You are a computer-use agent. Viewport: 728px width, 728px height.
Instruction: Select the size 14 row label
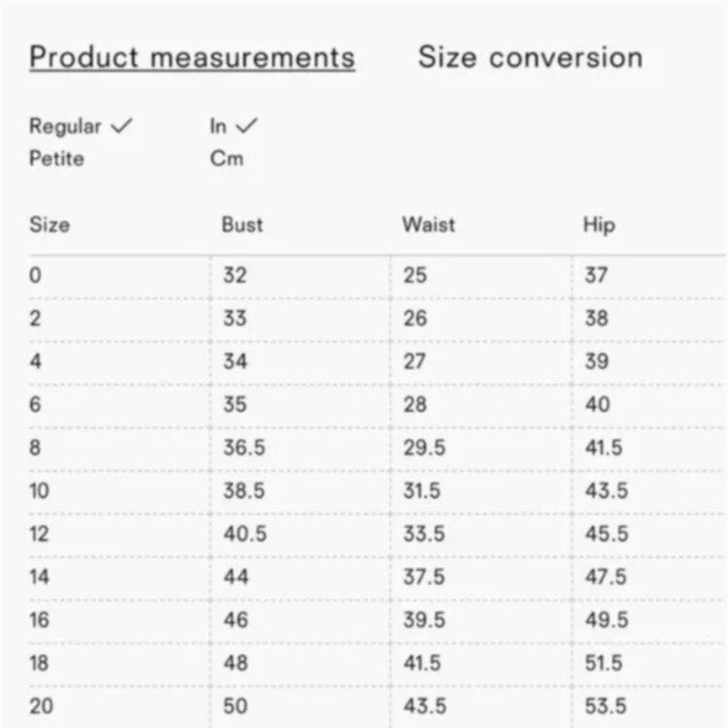tap(39, 577)
